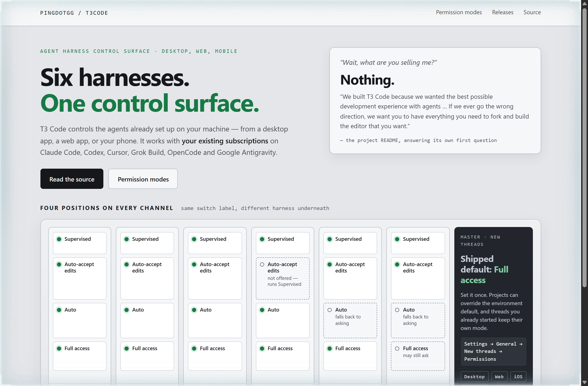Select Full access in the leftmost column
Image resolution: width=588 pixels, height=386 pixels.
click(x=79, y=356)
